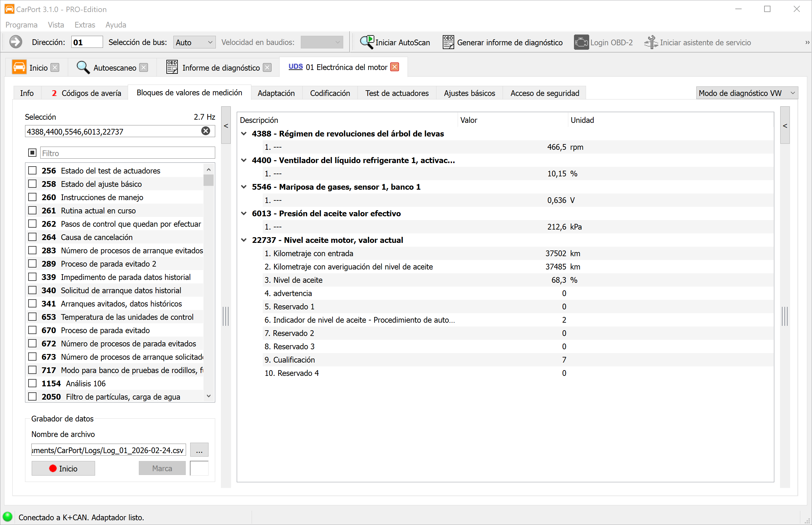Collapse the 22737 Nivel aceite motor group
The width and height of the screenshot is (812, 525).
[244, 240]
